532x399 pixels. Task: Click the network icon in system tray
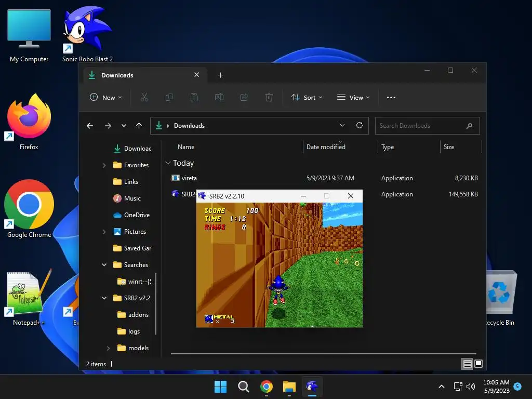tap(458, 387)
